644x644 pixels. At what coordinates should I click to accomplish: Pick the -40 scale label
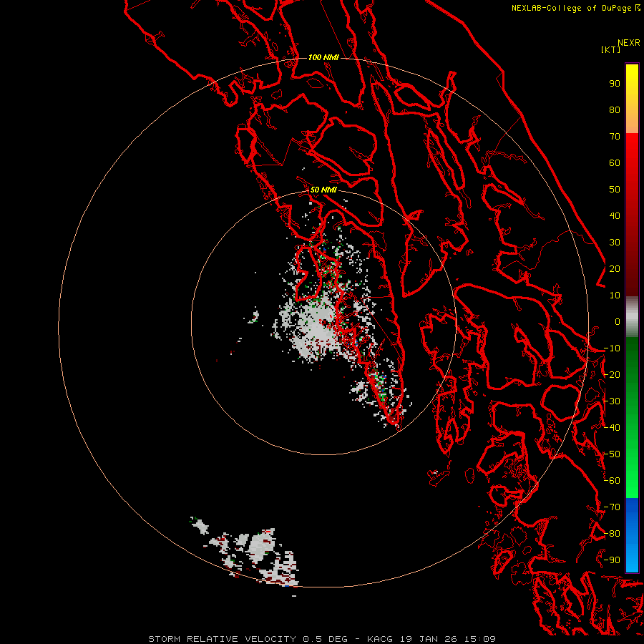612,428
